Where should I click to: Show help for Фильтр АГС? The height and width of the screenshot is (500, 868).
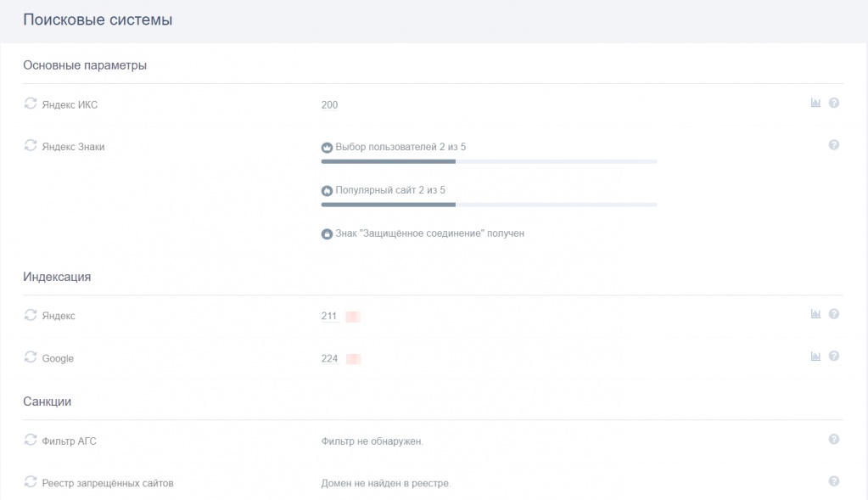834,440
